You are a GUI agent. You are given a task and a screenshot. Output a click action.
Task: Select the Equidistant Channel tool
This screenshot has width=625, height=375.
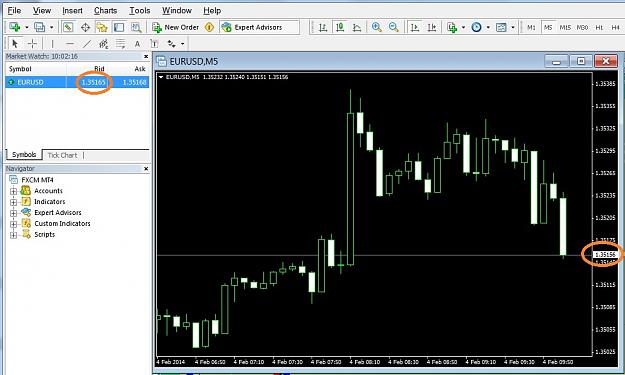(104, 43)
